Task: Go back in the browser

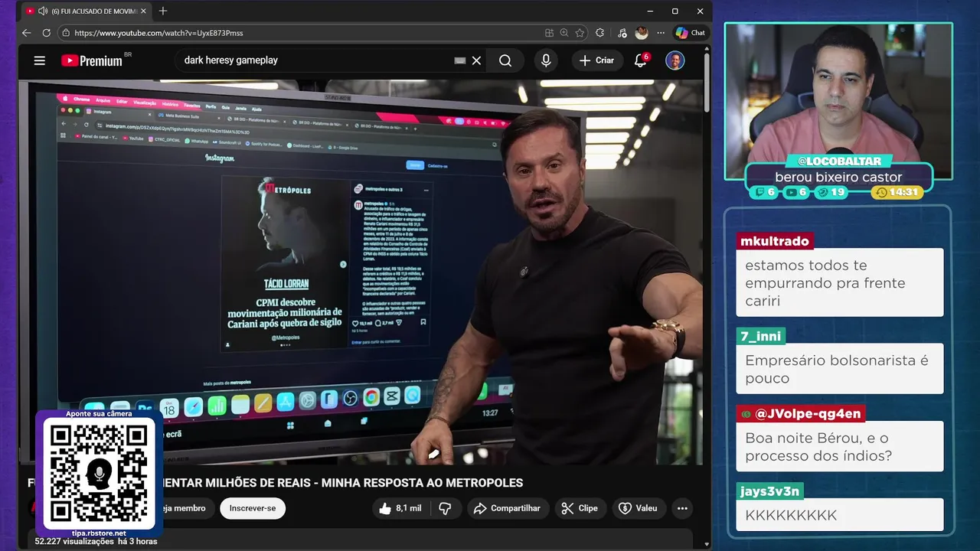Action: point(27,33)
